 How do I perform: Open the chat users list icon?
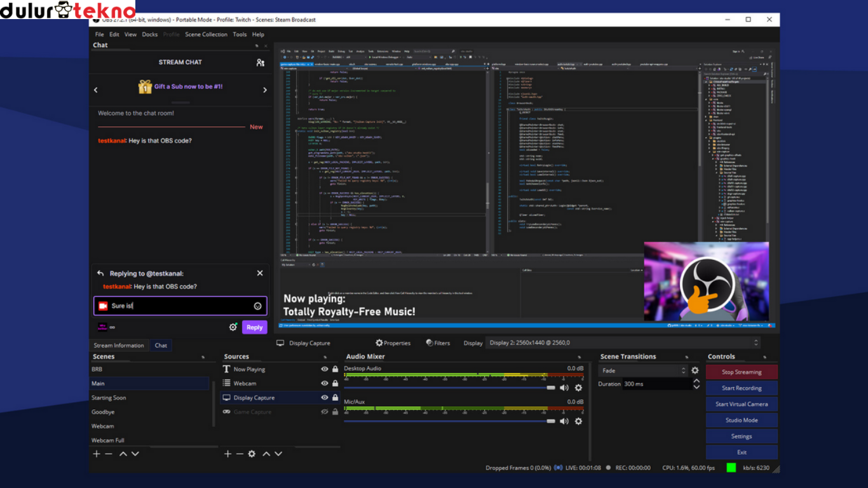point(260,62)
